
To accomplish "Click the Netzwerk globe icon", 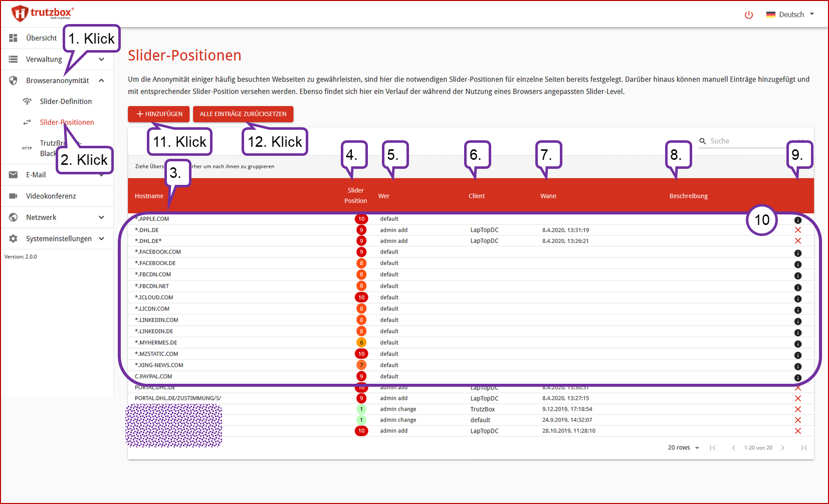I will click(14, 217).
